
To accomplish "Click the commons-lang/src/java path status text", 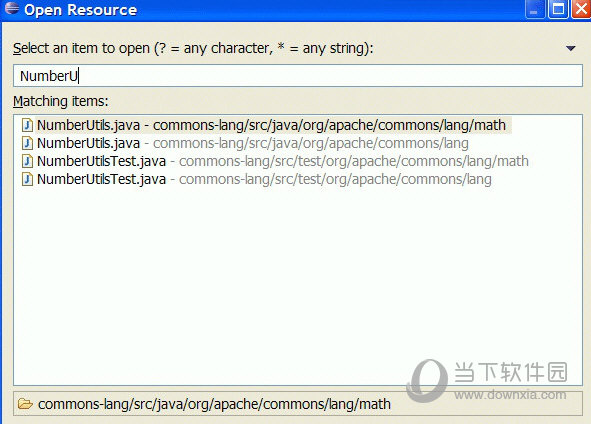I will pyautogui.click(x=214, y=404).
